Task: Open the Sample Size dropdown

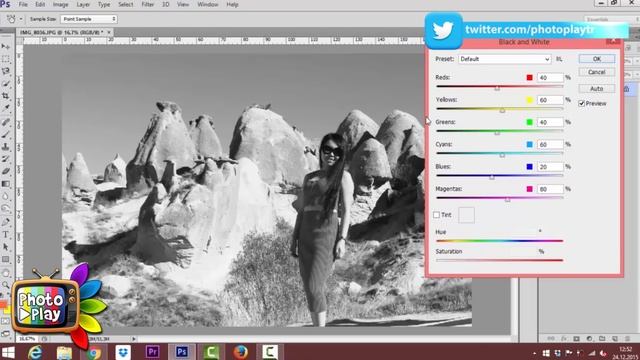Action: point(89,19)
